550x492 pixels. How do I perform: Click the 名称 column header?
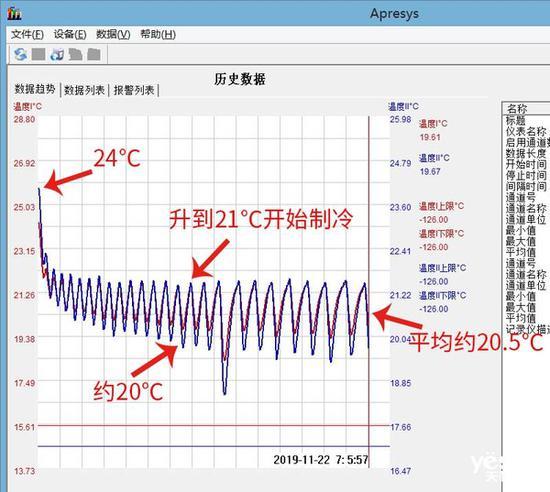[526, 108]
